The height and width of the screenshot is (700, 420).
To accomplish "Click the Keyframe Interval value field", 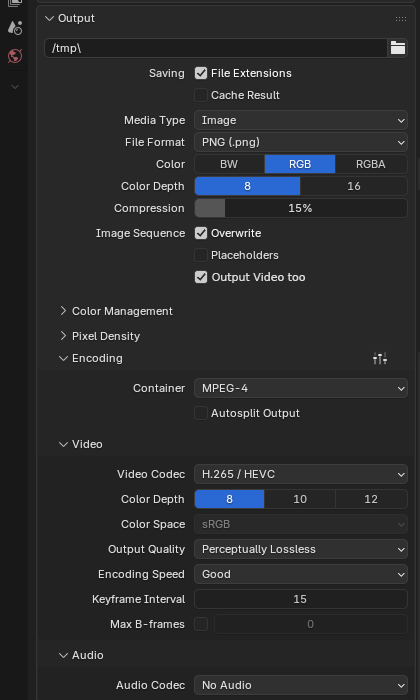I will coord(301,599).
